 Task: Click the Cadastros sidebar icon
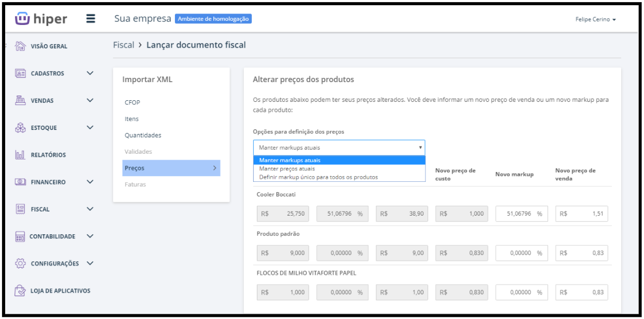coord(20,73)
